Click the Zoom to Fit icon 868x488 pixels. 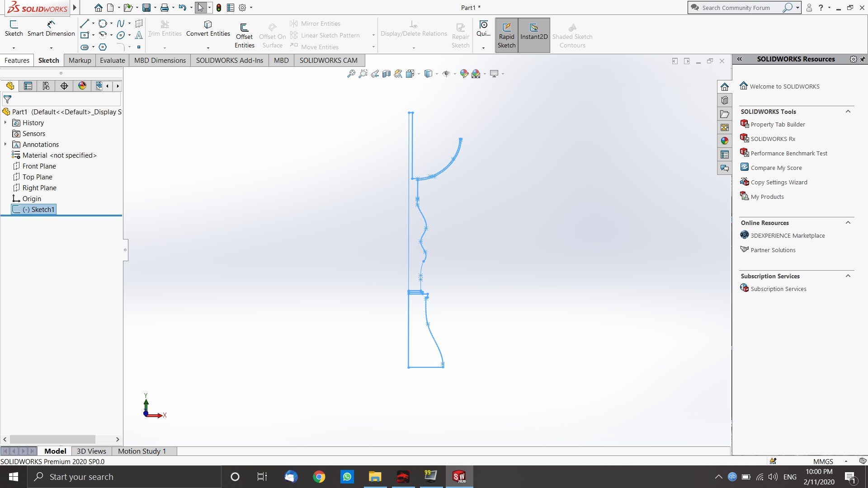click(x=351, y=74)
